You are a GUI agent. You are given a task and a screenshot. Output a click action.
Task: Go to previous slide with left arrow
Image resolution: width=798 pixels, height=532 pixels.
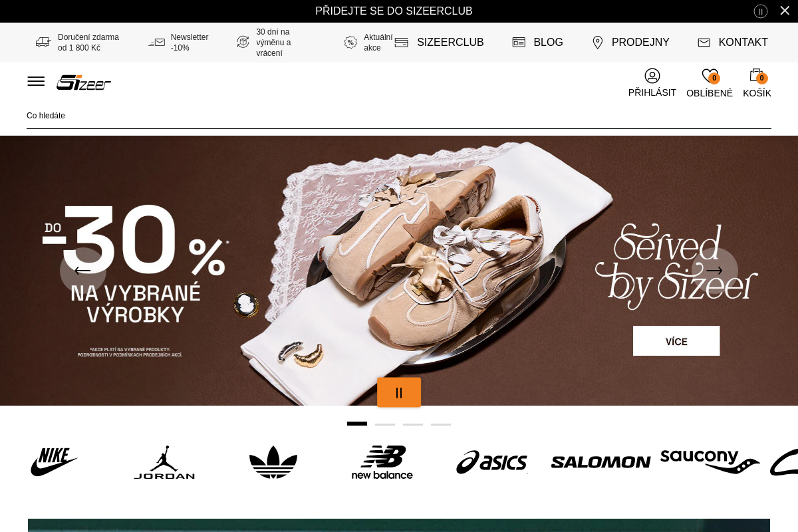coord(83,271)
